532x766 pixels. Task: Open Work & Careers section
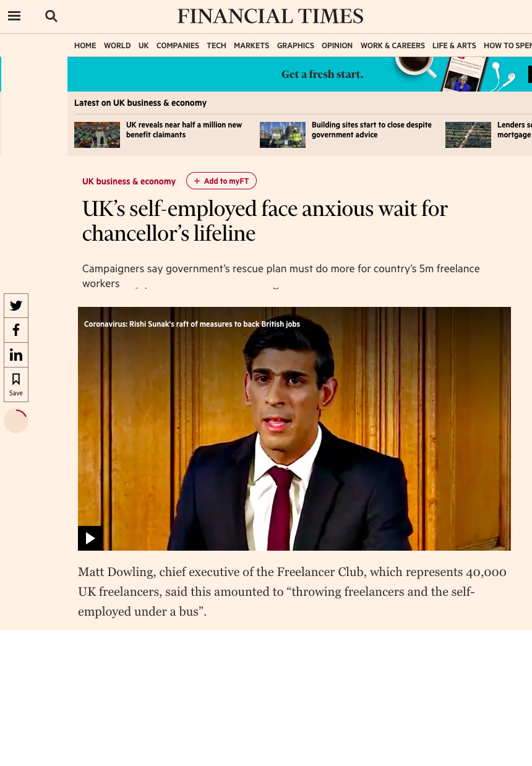click(x=393, y=46)
